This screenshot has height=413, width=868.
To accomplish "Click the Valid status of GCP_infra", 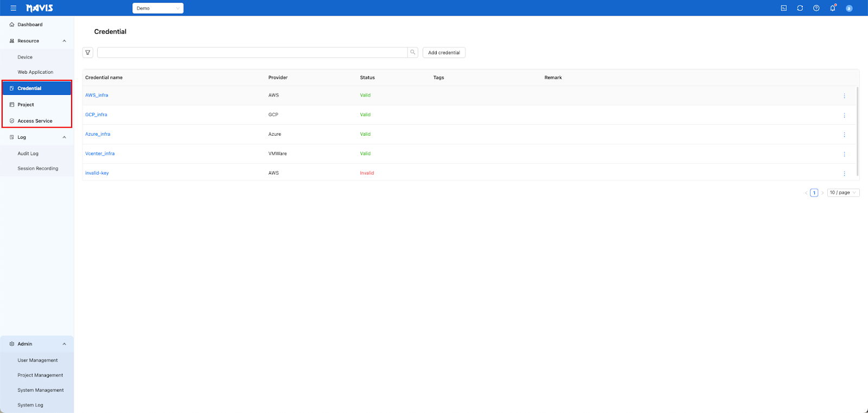I will [365, 115].
